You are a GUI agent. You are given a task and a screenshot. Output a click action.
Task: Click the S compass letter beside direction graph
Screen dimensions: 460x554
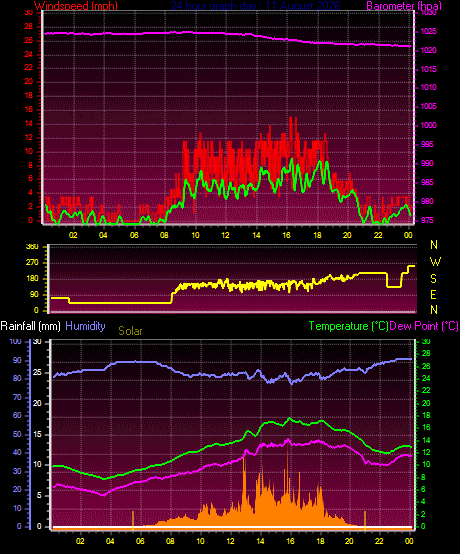click(433, 279)
